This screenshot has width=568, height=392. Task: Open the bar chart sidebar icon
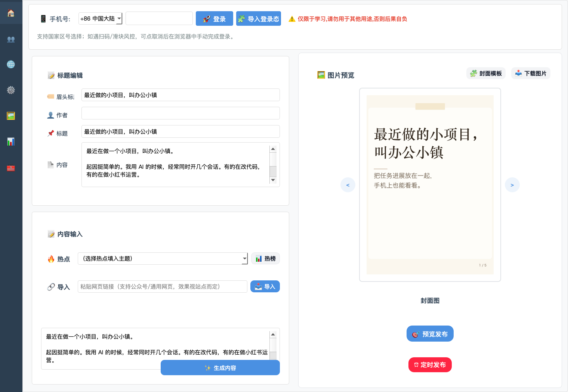pos(11,141)
